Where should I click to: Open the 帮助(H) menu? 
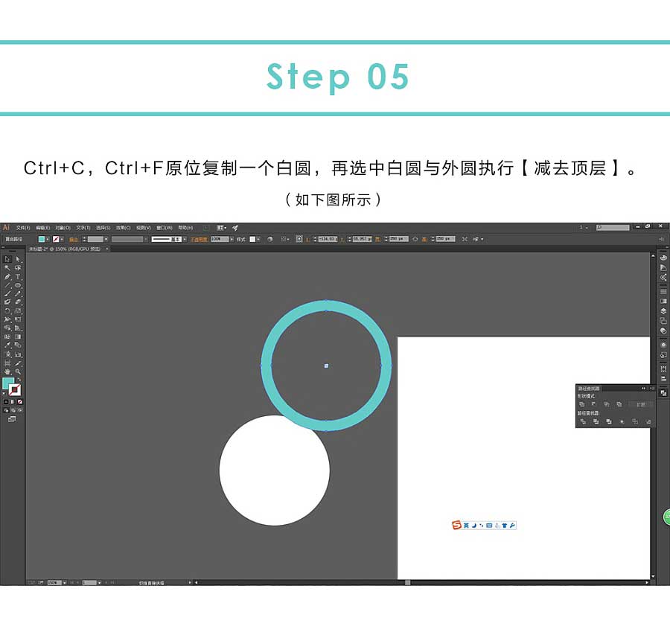pyautogui.click(x=185, y=228)
